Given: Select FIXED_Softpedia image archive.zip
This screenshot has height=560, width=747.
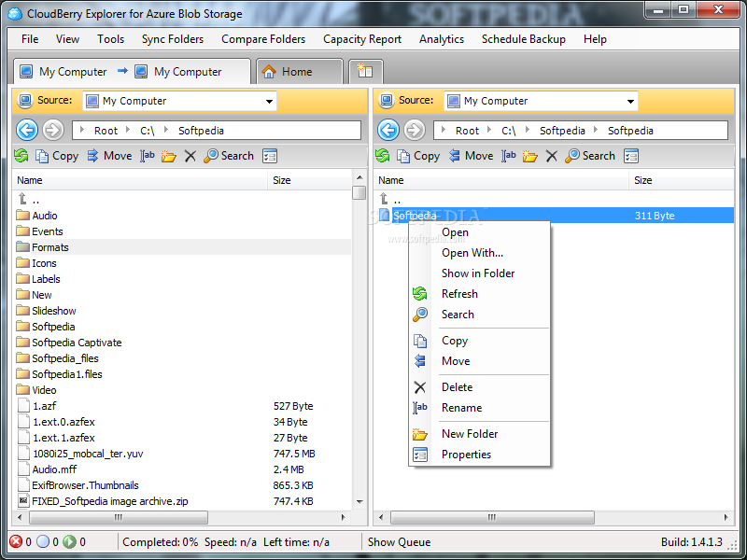Looking at the screenshot, I should 183,501.
